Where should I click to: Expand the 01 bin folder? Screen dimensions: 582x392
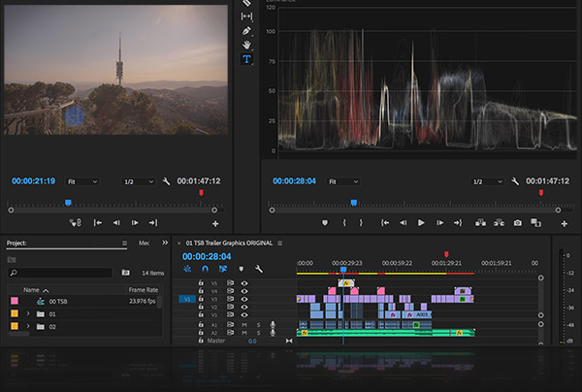pos(29,314)
